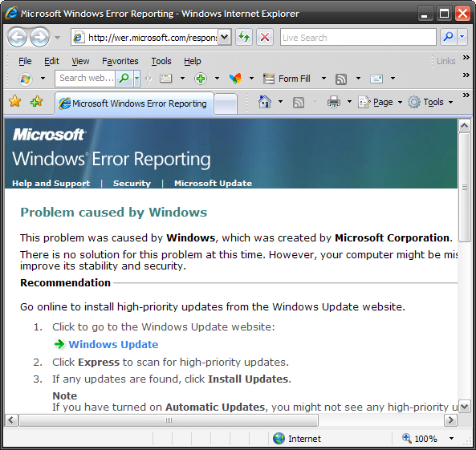Viewport: 476px width, 450px height.
Task: Click the Internet Explorer title bar icon
Action: coord(11,14)
